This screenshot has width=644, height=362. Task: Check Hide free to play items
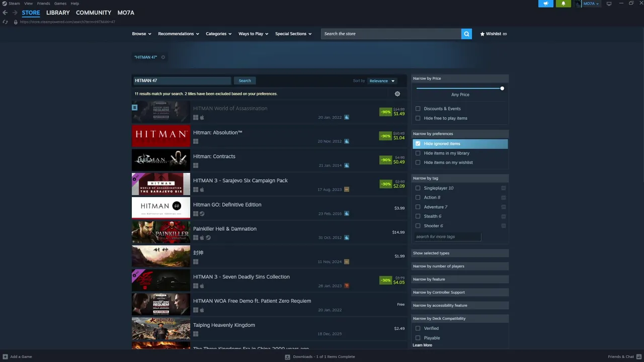pyautogui.click(x=418, y=118)
